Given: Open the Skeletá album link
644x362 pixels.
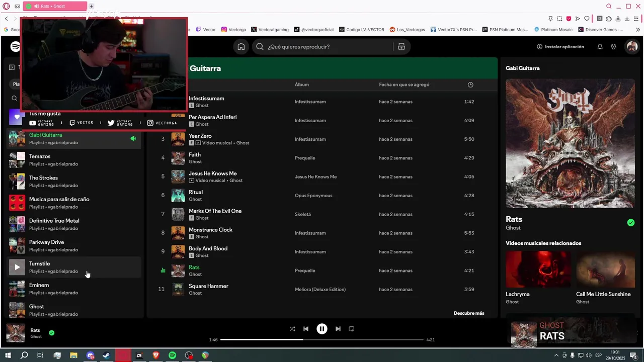Looking at the screenshot, I should click(x=303, y=214).
